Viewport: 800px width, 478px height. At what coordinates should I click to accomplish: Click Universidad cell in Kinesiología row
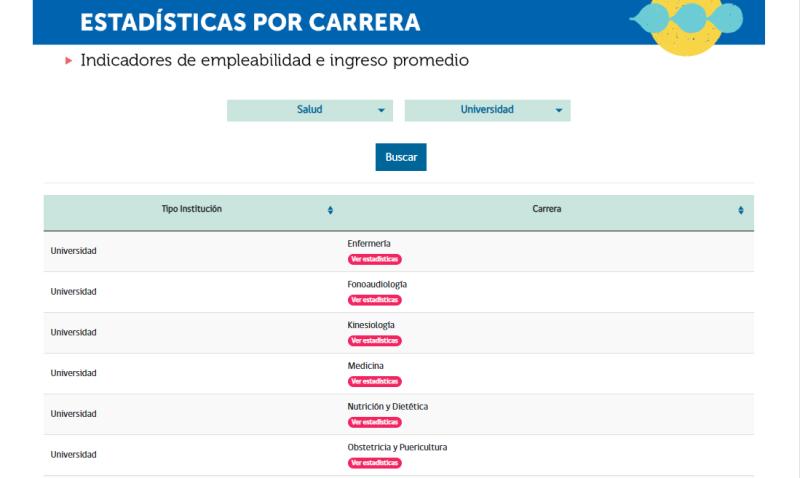tap(74, 332)
